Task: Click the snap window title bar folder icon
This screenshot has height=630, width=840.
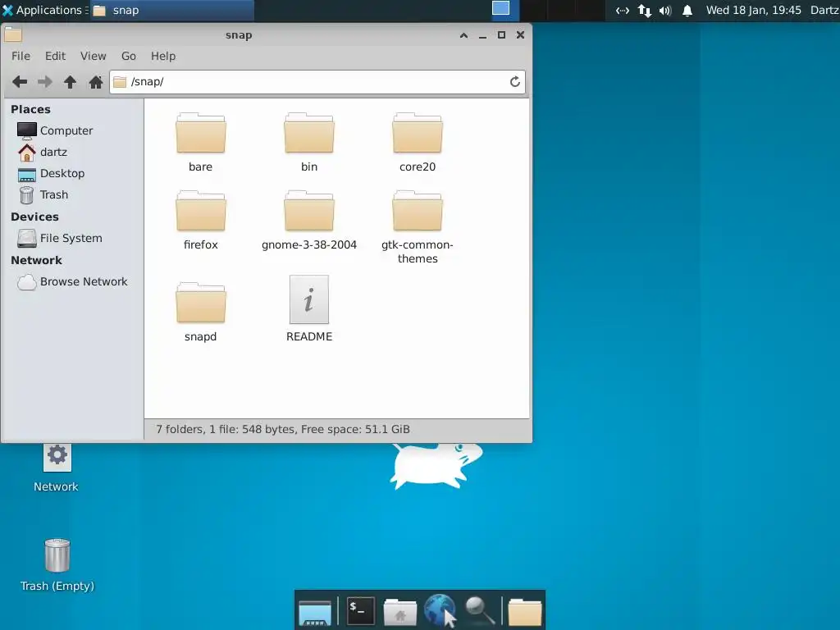Action: pos(13,34)
